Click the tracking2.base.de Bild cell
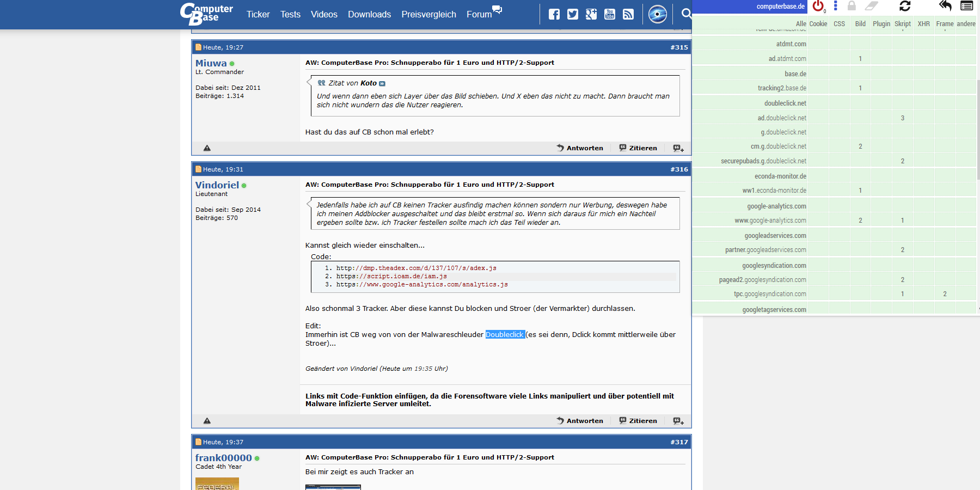Image resolution: width=980 pixels, height=490 pixels. (x=860, y=88)
